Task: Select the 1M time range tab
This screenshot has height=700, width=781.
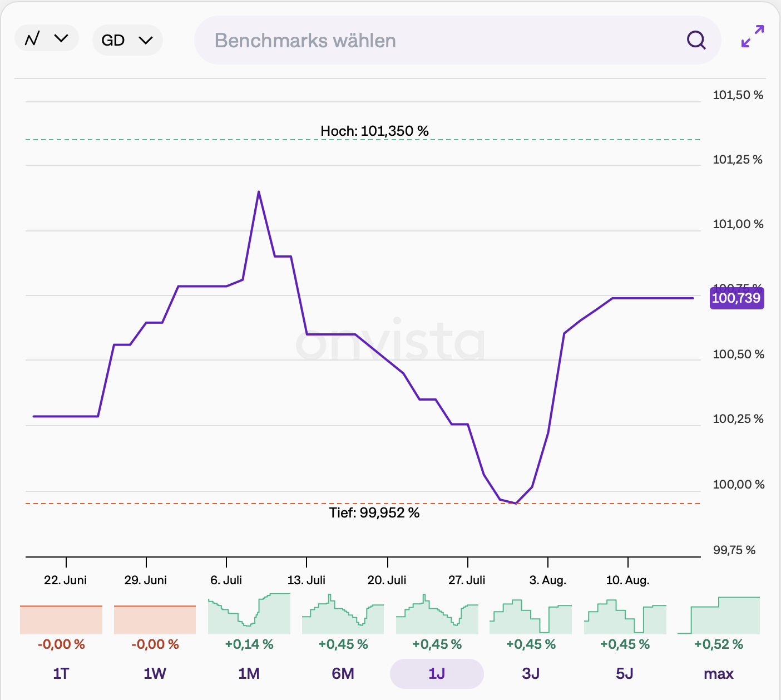Action: click(x=249, y=674)
